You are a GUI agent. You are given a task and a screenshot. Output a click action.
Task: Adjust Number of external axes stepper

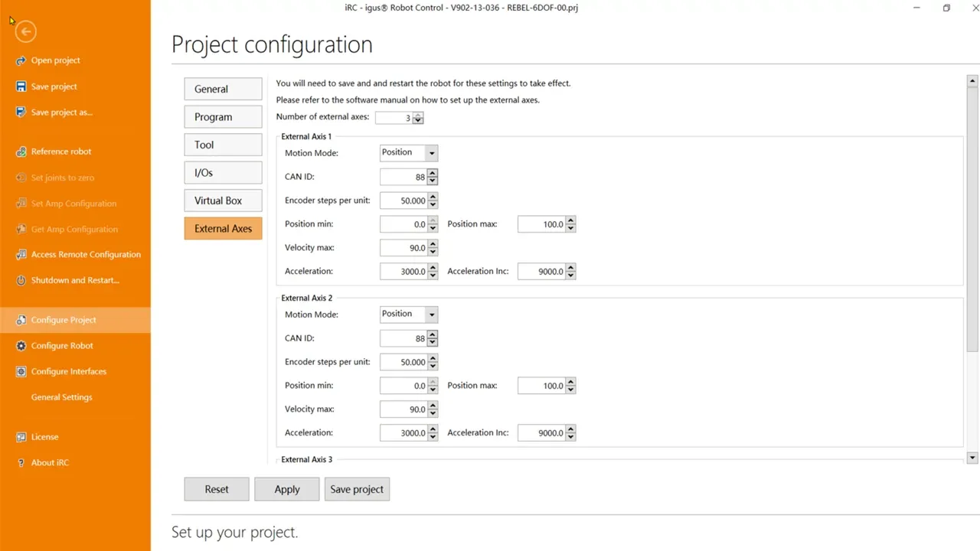pyautogui.click(x=417, y=118)
